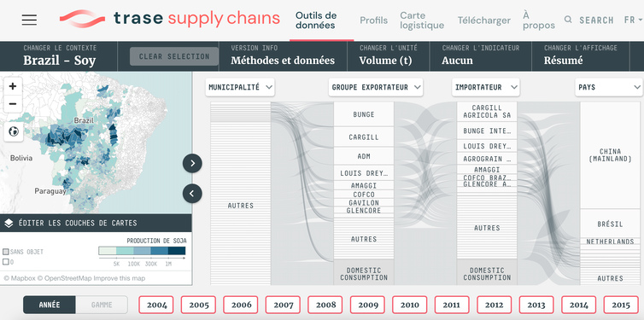Check the Sans objet legend box

[6, 252]
